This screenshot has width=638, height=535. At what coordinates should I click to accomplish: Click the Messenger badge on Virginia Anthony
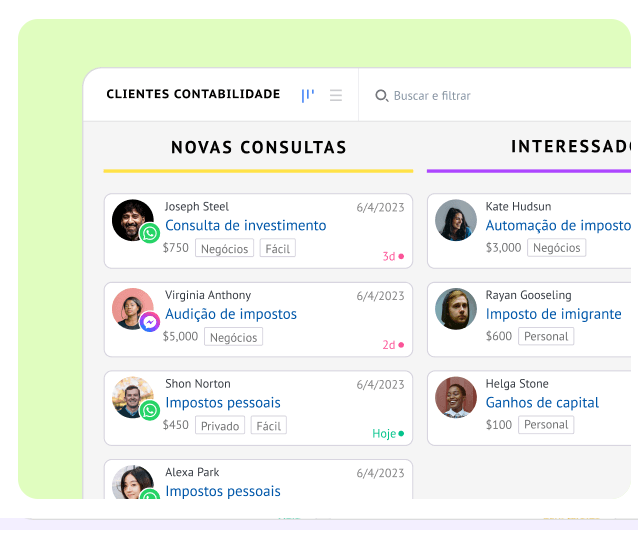[x=150, y=322]
